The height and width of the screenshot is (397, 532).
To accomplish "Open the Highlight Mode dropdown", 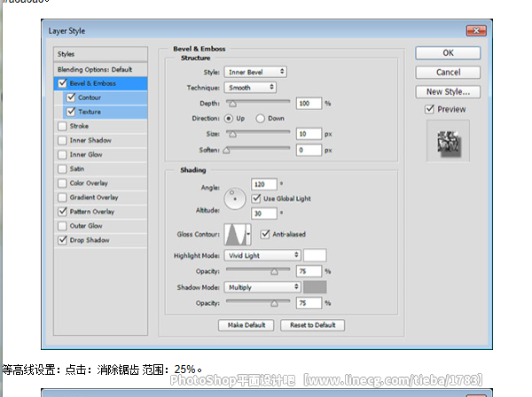I will pos(262,255).
